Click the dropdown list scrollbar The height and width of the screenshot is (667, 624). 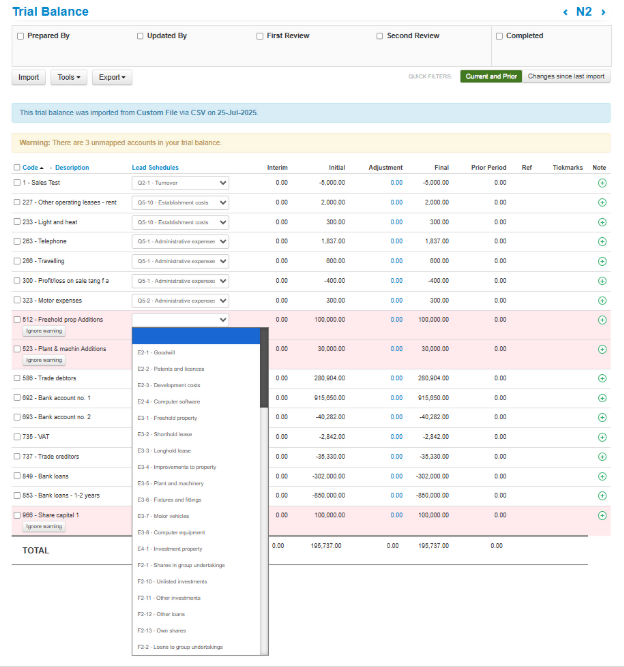[x=264, y=370]
